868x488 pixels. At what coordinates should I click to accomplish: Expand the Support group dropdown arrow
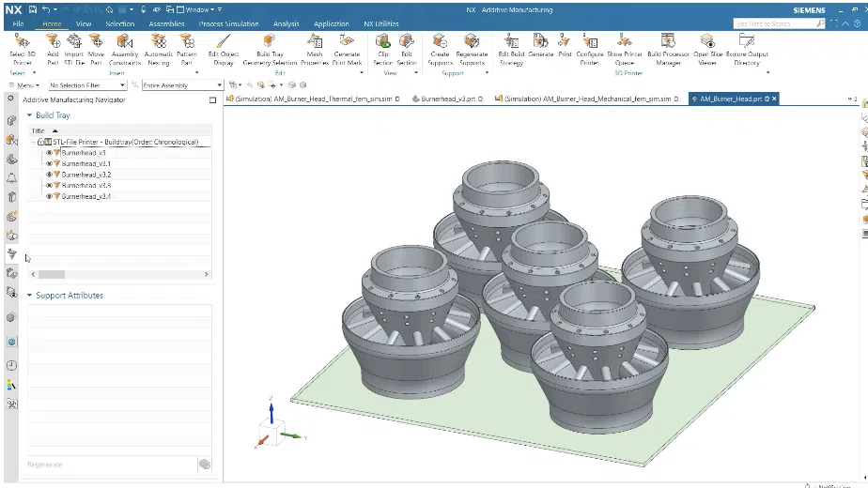coord(488,72)
